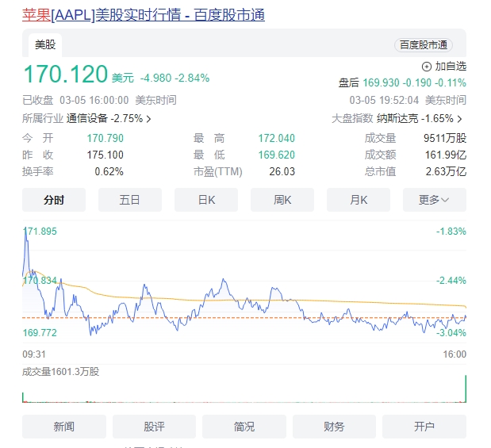Click the tall closing volume bar
The width and height of the screenshot is (491, 448).
(x=466, y=389)
